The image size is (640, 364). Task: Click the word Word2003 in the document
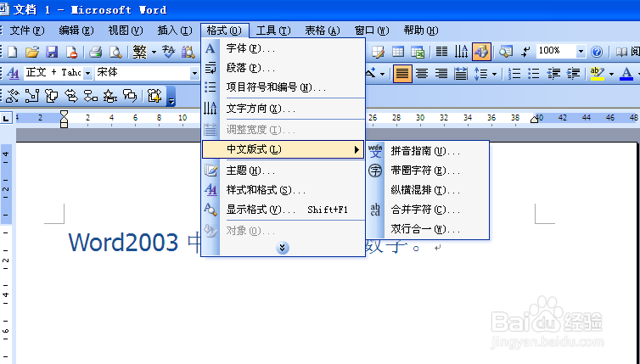pyautogui.click(x=123, y=243)
